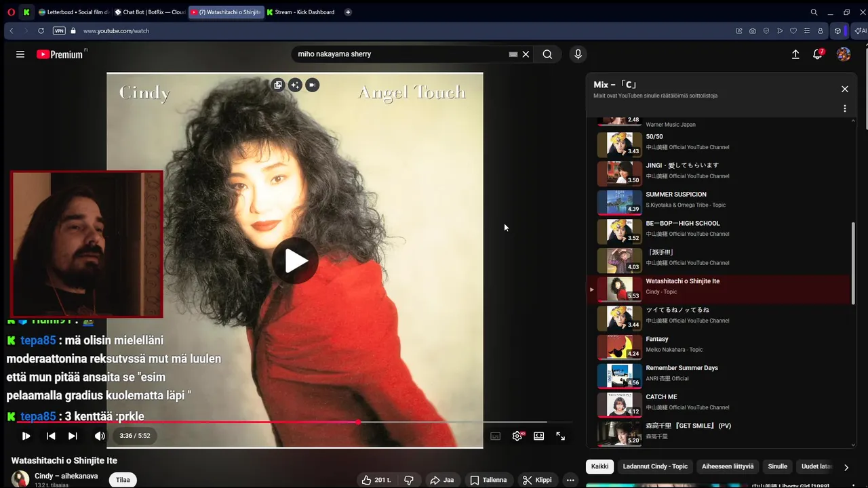Viewport: 868px width, 488px height.
Task: Open Opera easy setup sliders icon
Action: click(x=807, y=30)
